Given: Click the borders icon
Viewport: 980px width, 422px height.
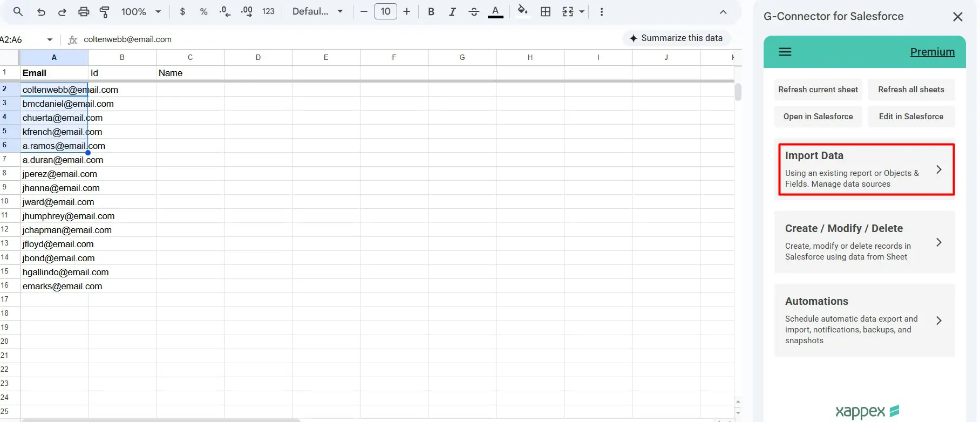Looking at the screenshot, I should (546, 11).
